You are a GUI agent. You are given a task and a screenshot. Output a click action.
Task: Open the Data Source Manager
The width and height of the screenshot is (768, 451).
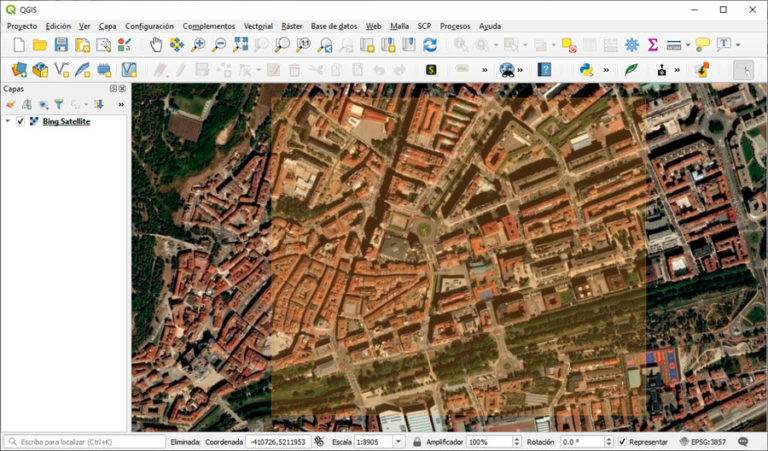19,70
